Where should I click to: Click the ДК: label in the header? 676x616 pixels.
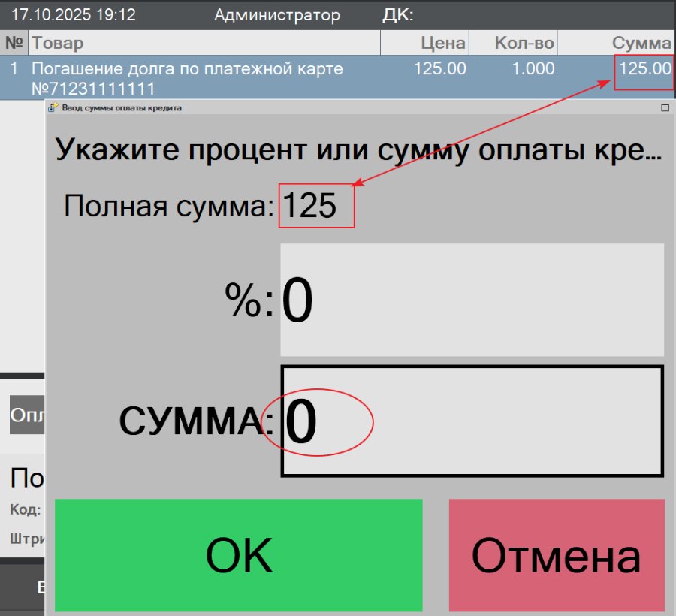coord(398,15)
